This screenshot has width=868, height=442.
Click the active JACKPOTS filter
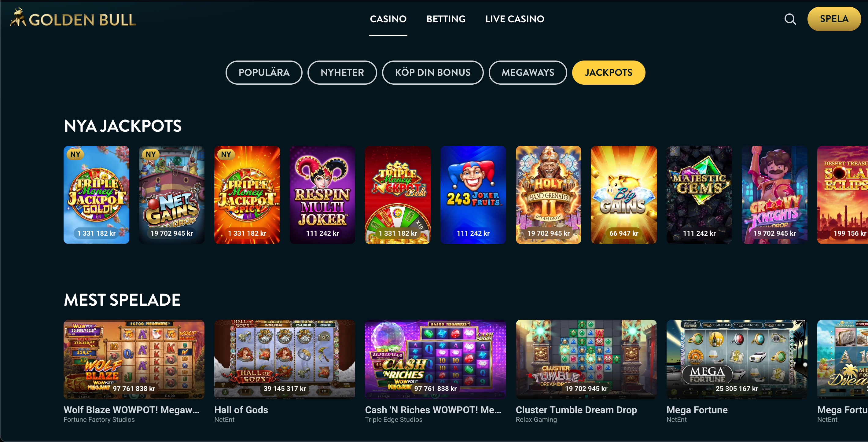click(x=609, y=72)
